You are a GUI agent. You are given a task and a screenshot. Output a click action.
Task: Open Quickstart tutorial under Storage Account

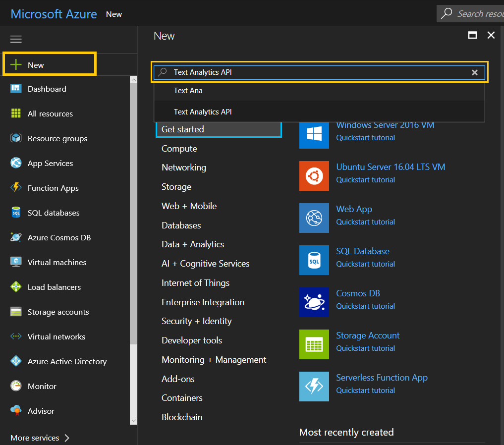tap(365, 348)
